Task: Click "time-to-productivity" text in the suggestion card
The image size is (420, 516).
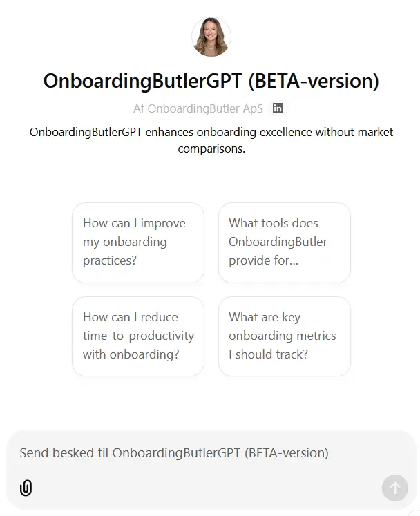Action: [x=138, y=336]
